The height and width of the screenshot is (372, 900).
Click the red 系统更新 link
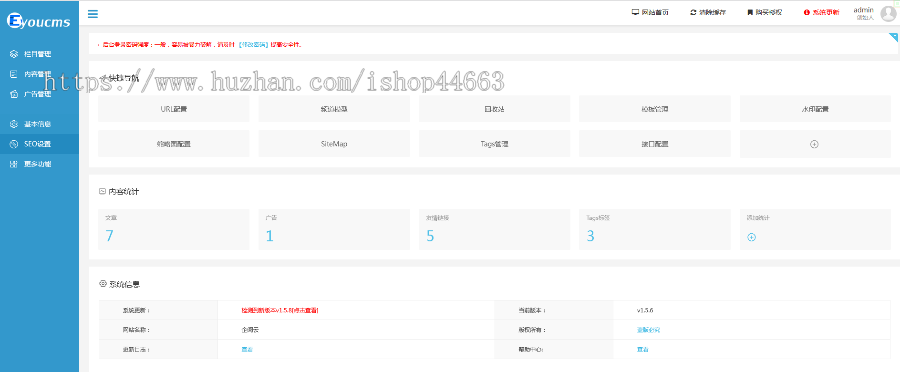click(825, 12)
